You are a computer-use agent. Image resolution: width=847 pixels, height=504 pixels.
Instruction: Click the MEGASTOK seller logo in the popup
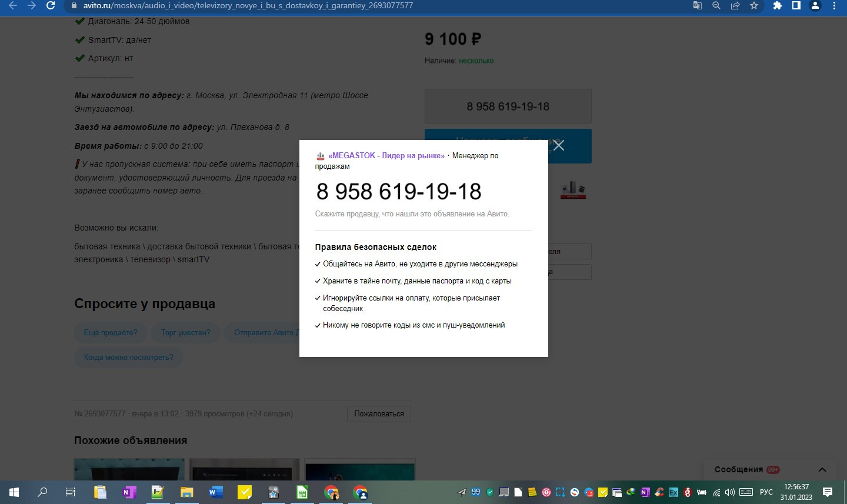(x=321, y=156)
